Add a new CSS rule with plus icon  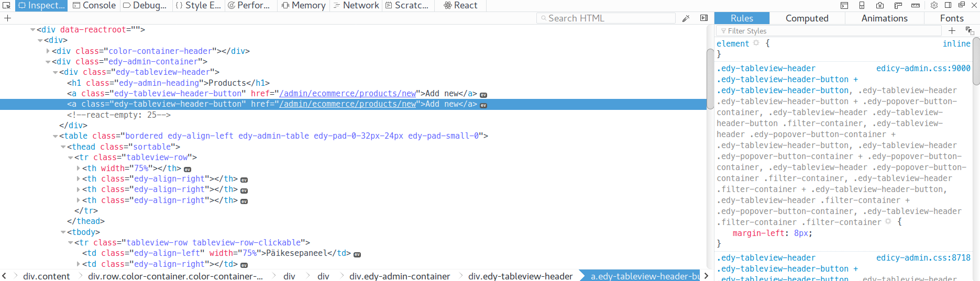click(x=952, y=31)
